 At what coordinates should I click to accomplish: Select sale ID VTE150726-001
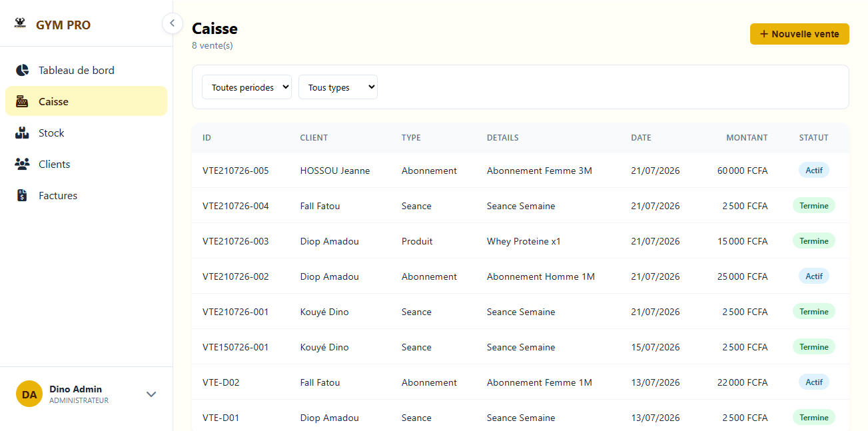[236, 347]
